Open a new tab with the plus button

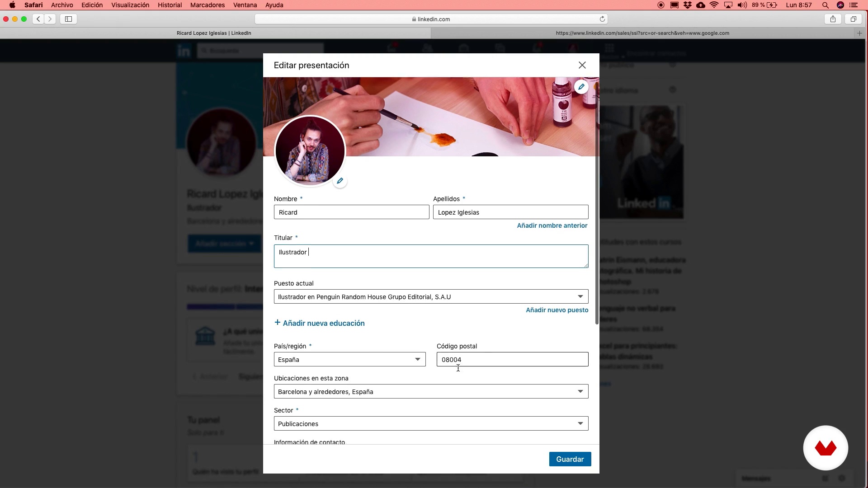pos(859,33)
